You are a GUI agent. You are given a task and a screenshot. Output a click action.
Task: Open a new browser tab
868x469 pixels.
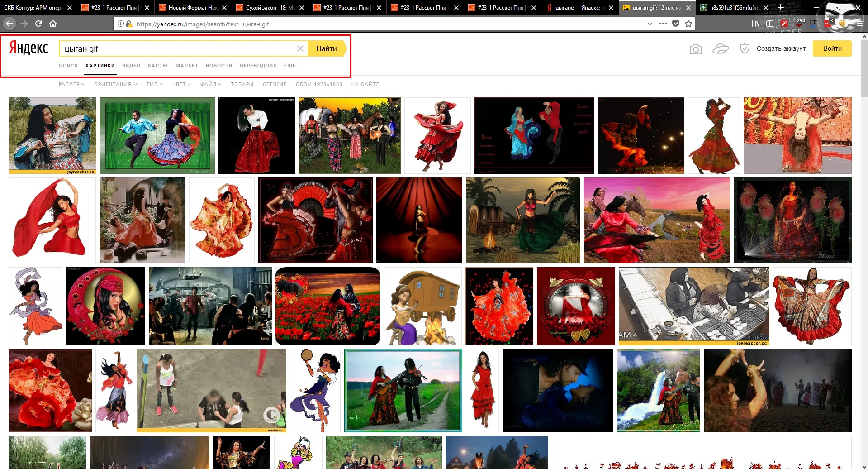coord(781,7)
